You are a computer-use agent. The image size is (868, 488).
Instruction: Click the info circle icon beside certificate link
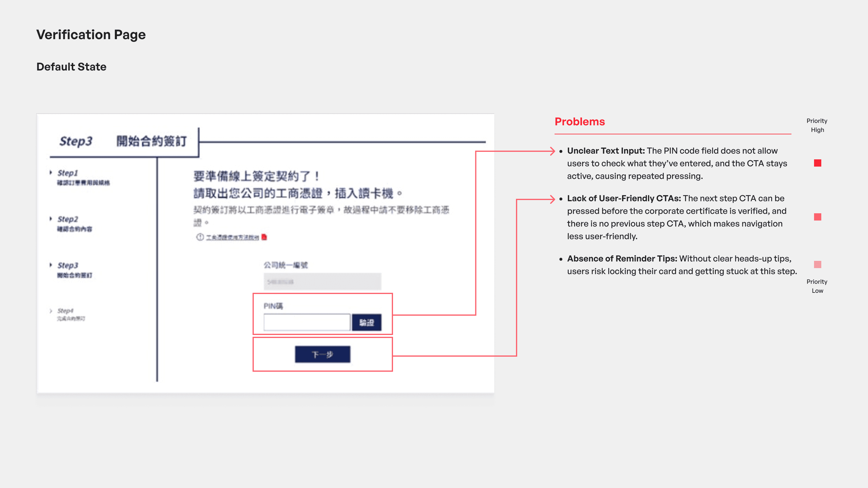pos(200,237)
